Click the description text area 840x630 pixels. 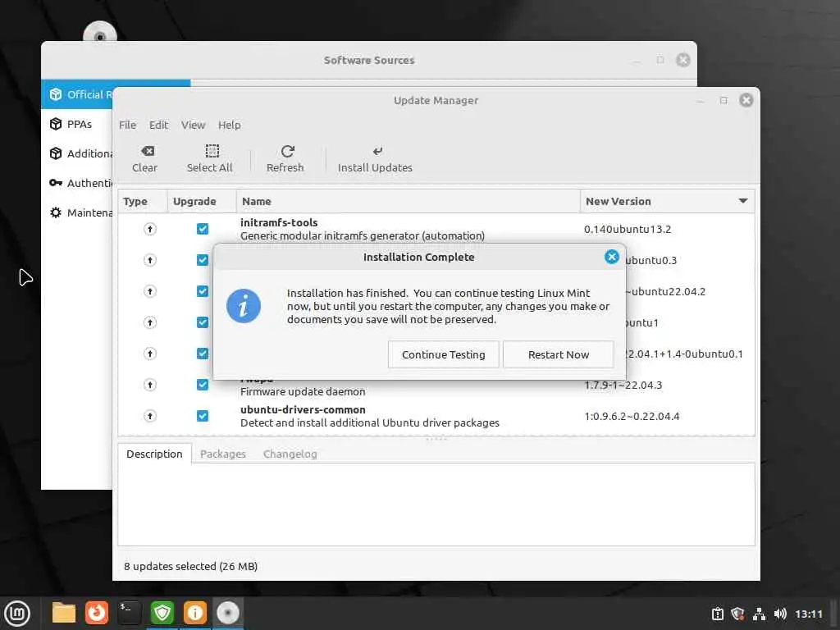coord(436,504)
